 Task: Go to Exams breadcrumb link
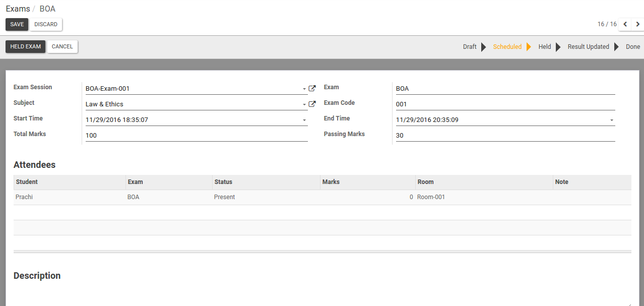coord(18,9)
